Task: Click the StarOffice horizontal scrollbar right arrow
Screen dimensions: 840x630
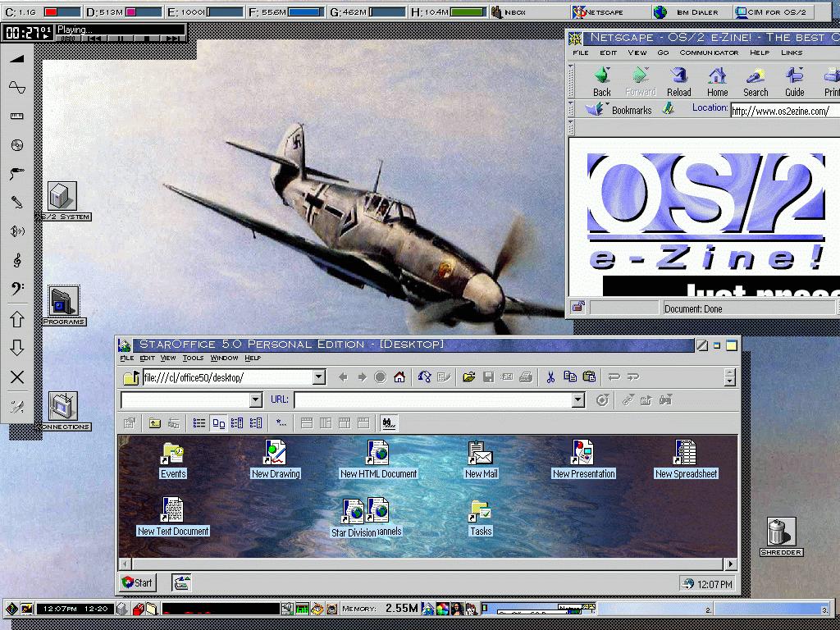Action: tap(730, 564)
